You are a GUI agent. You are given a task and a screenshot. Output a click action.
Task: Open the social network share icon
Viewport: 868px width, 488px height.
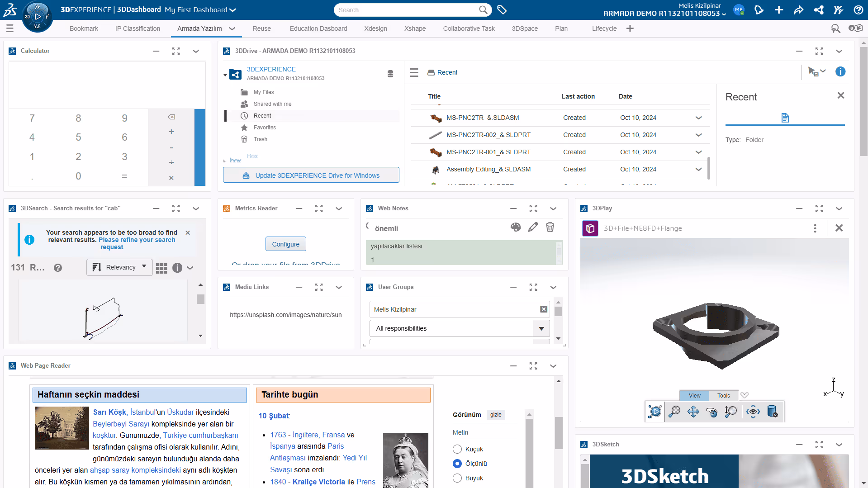(x=819, y=9)
